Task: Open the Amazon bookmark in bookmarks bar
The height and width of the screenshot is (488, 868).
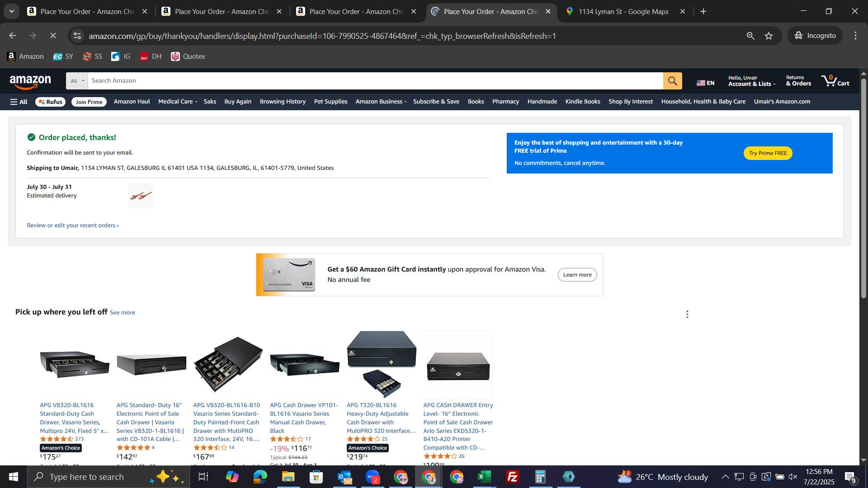Action: click(26, 56)
